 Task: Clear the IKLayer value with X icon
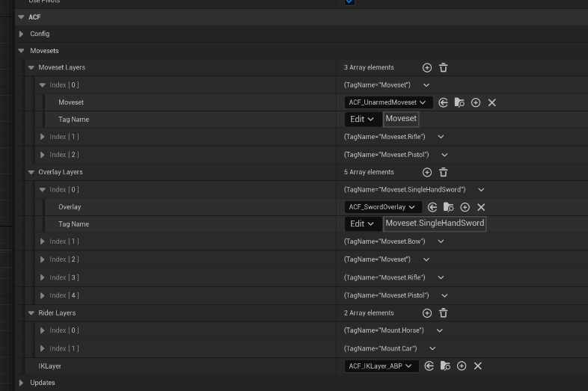(478, 366)
